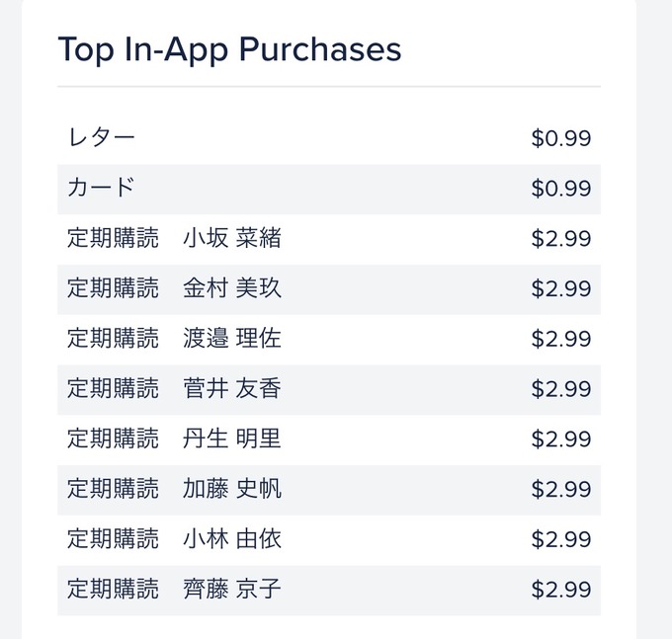Click the Top In-App Purchases heading
This screenshot has height=639, width=672.
pos(229,51)
